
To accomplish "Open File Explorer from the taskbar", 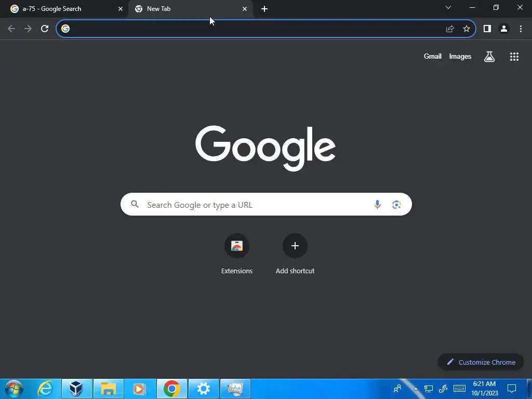I will click(x=108, y=389).
